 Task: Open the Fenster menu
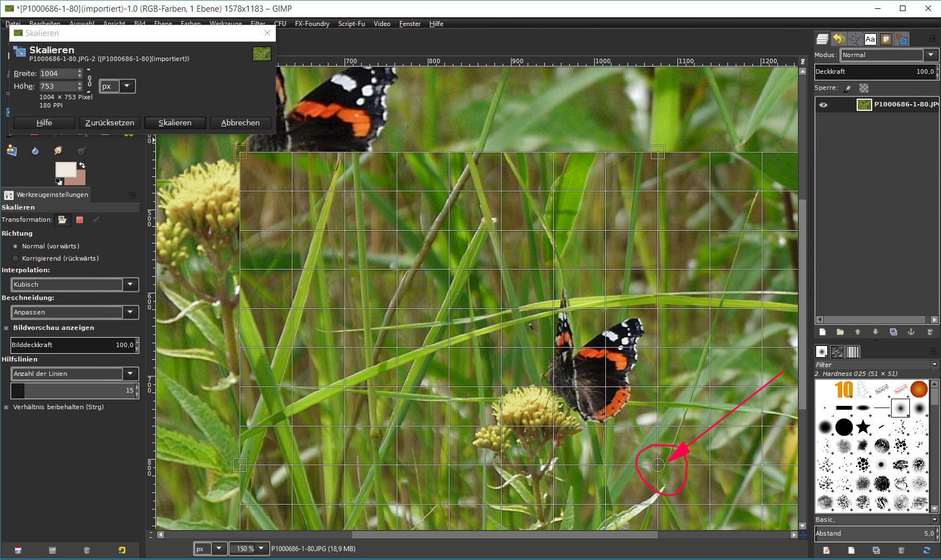point(409,24)
